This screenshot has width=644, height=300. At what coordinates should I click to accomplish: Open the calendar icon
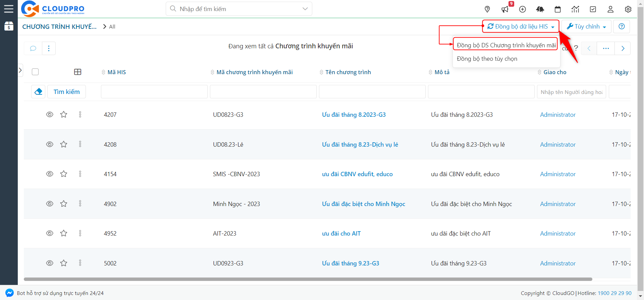click(x=558, y=9)
